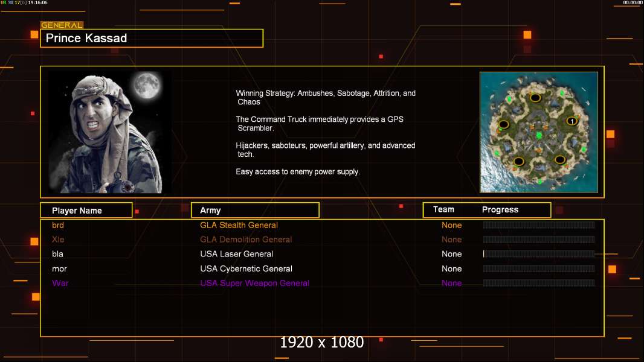Click "GLA Stealth General" army entry
The width and height of the screenshot is (644, 362).
point(239,225)
